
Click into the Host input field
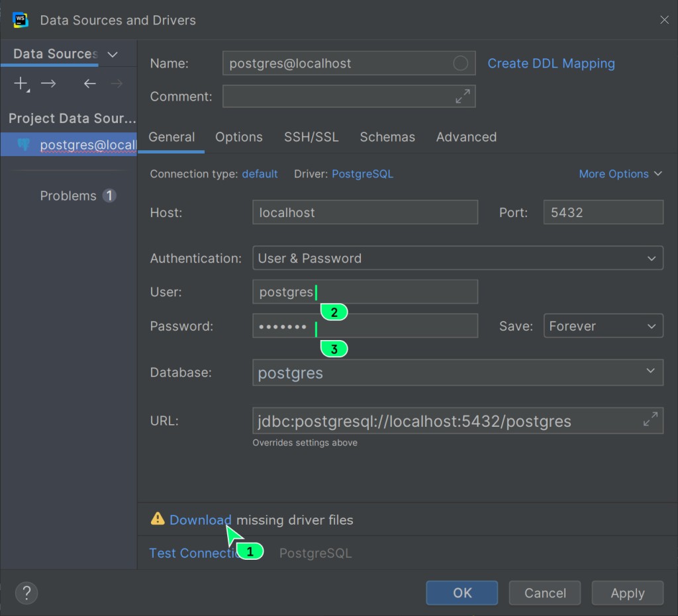pos(364,212)
